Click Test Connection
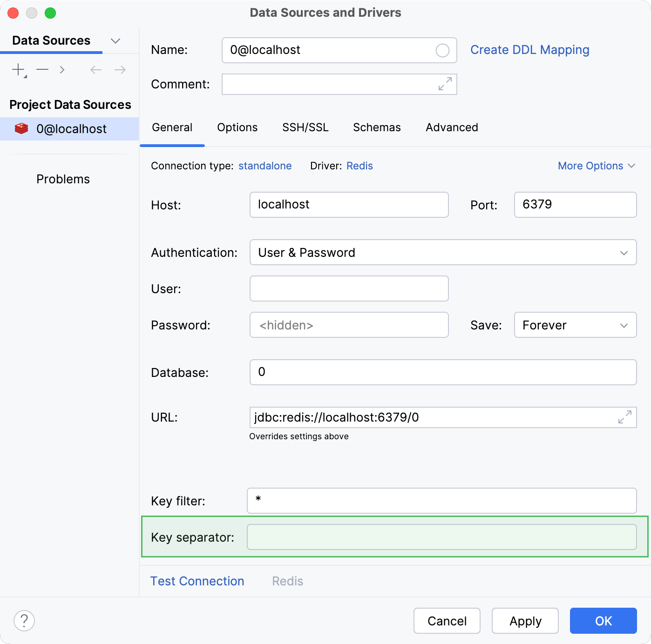 (x=197, y=581)
